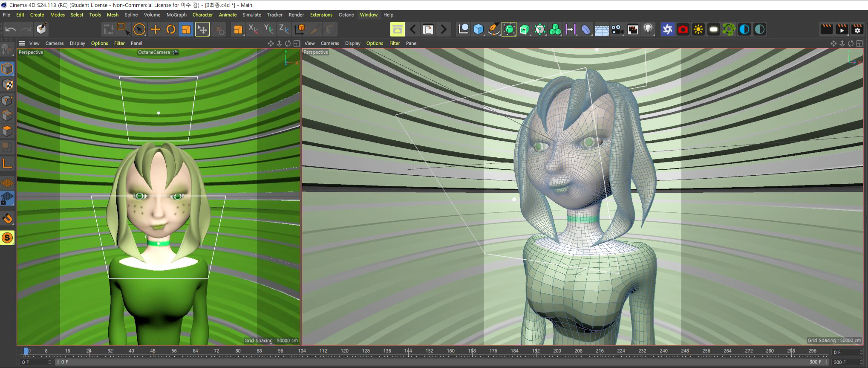The image size is (868, 368).
Task: Open the Create menu
Action: coord(37,14)
